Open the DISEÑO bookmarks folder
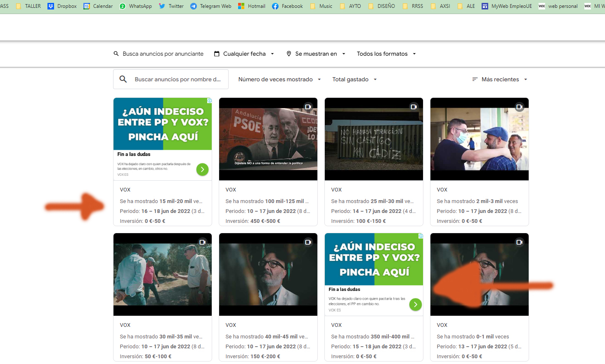The width and height of the screenshot is (605, 364). tap(382, 6)
